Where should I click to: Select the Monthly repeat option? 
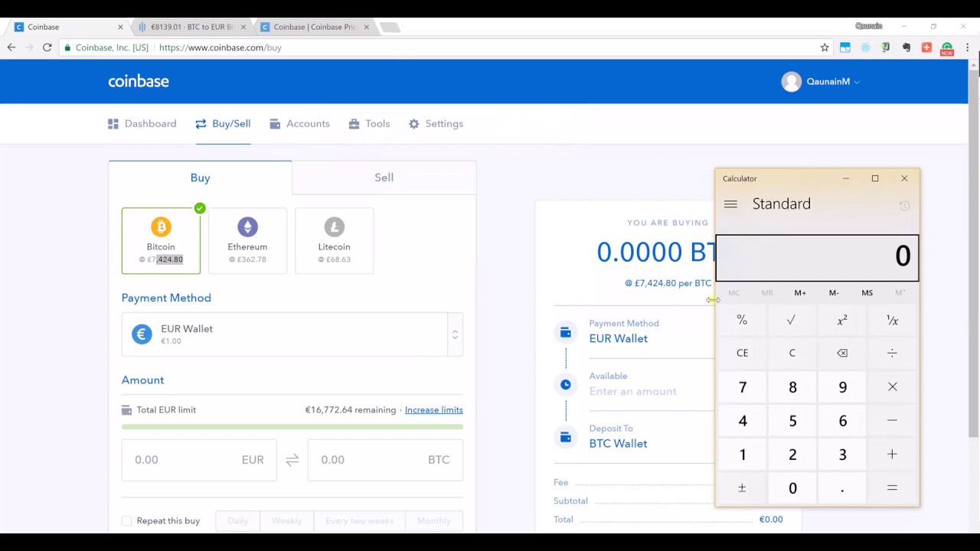click(433, 521)
